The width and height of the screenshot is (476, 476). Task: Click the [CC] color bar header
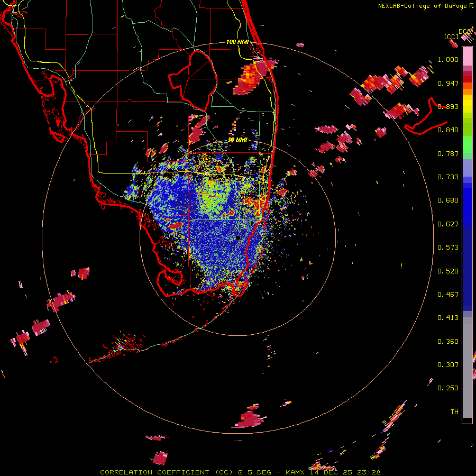click(x=451, y=36)
